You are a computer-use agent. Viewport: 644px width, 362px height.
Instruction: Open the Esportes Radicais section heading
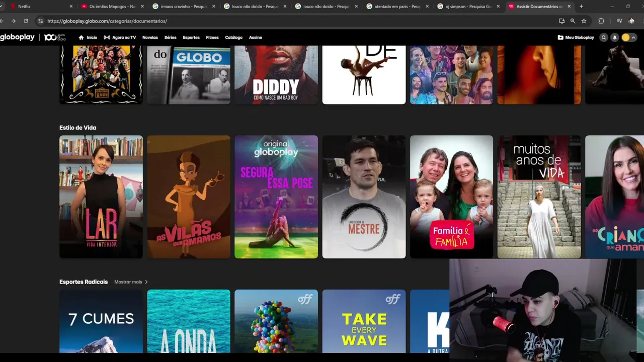(x=84, y=282)
